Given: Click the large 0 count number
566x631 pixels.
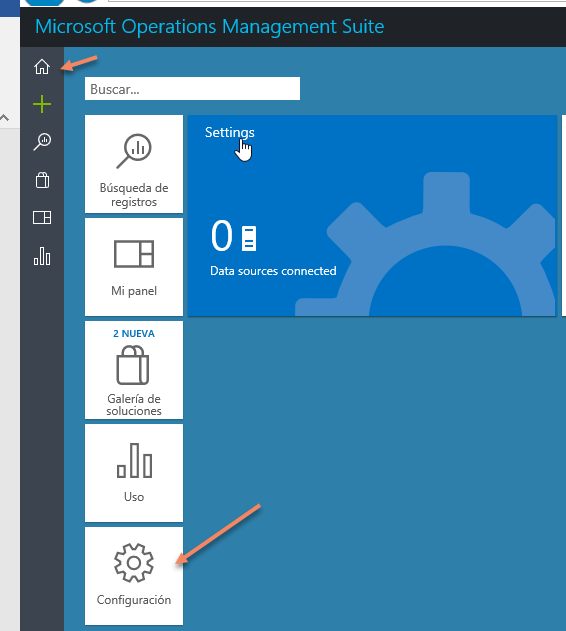Looking at the screenshot, I should coord(221,236).
